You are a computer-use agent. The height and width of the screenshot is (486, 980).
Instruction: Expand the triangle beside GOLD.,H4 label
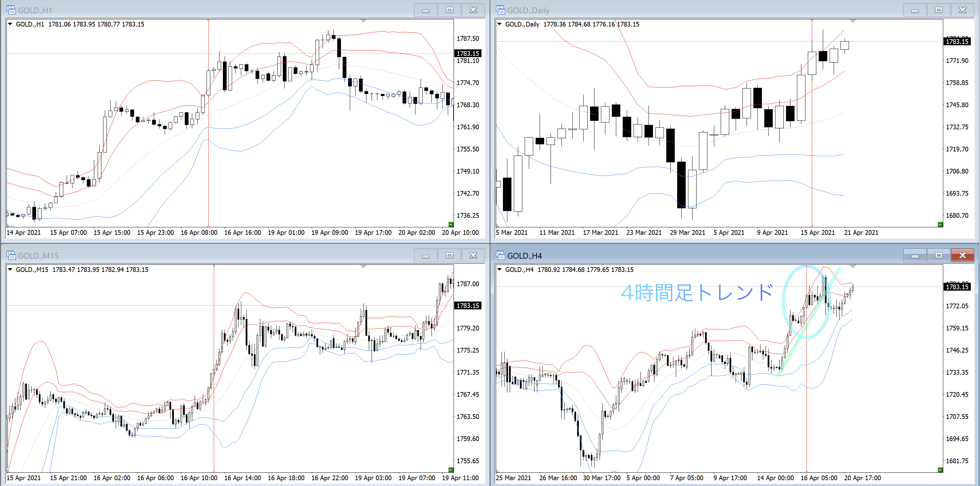[x=500, y=270]
